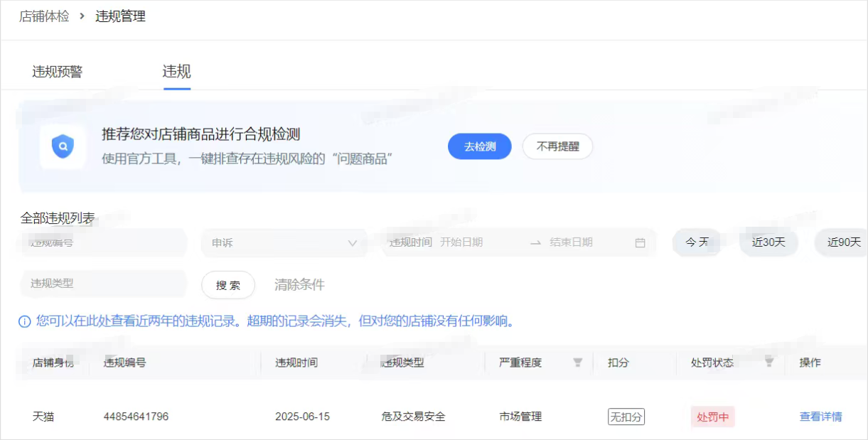The height and width of the screenshot is (440, 868).
Task: Click 清除条件 to reset filters
Action: (299, 285)
